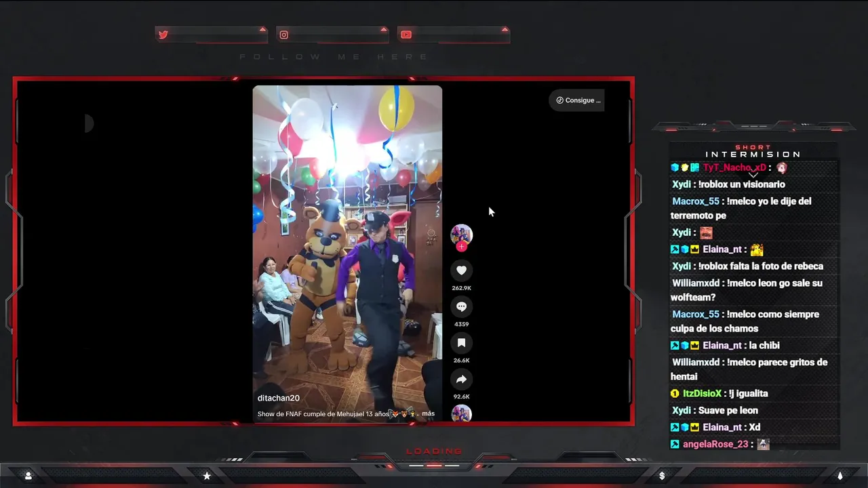Viewport: 868px width, 488px height.
Task: Click Elaina_nt's 'Xd' message
Action: click(755, 428)
